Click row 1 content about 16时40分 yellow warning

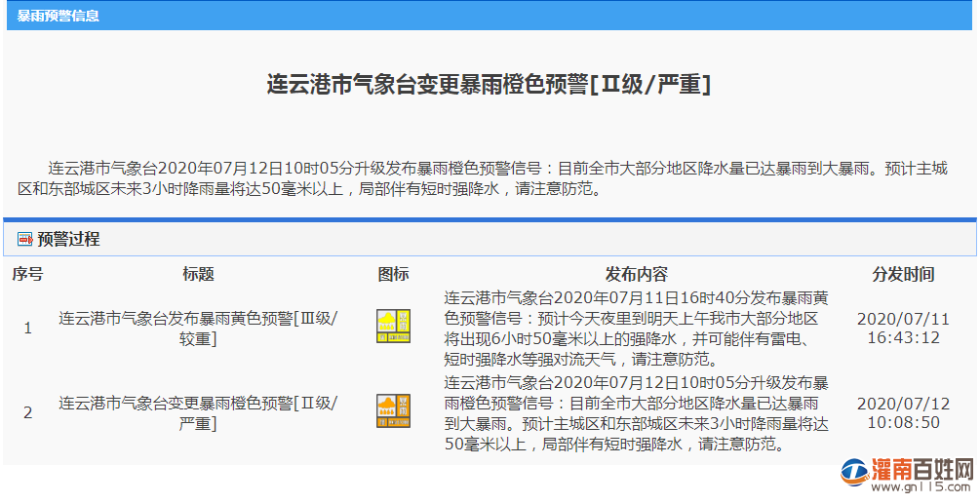coord(636,328)
